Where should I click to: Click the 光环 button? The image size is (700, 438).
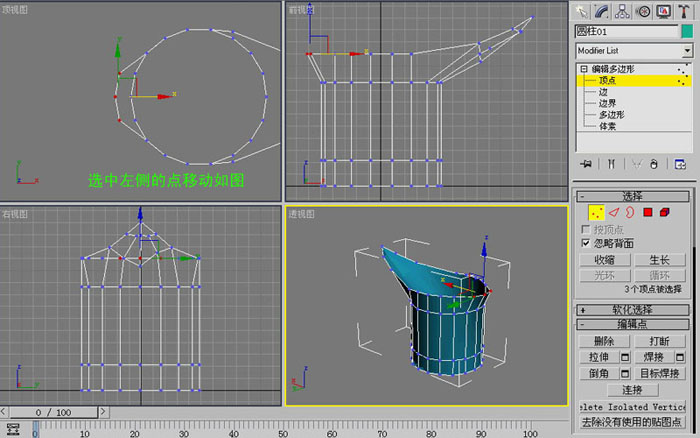click(604, 275)
